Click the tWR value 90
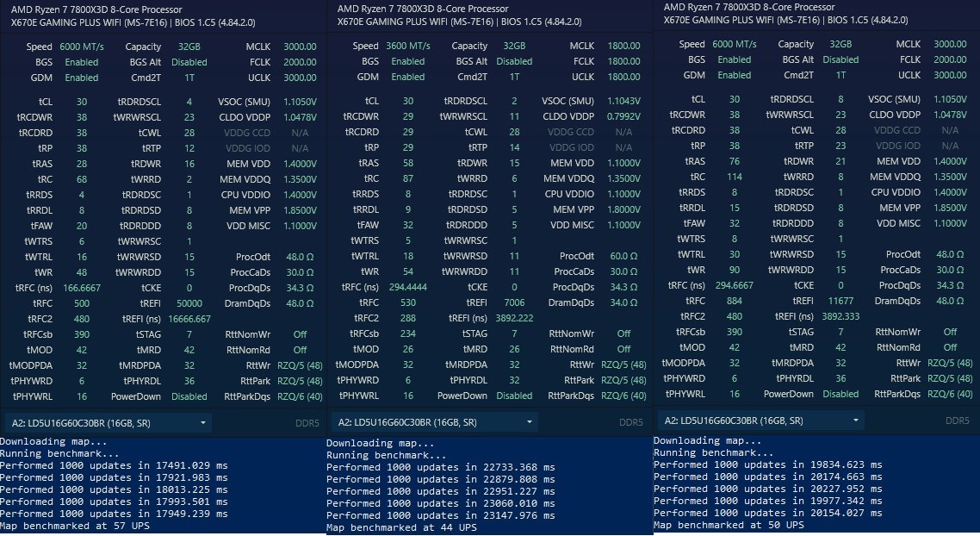Image resolution: width=980 pixels, height=536 pixels. (x=735, y=271)
